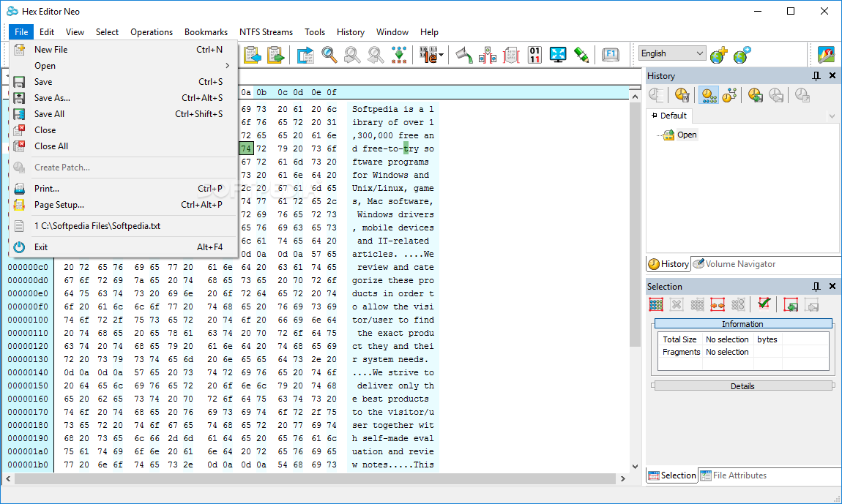
Task: Switch to File Attributes tab
Action: click(x=734, y=475)
